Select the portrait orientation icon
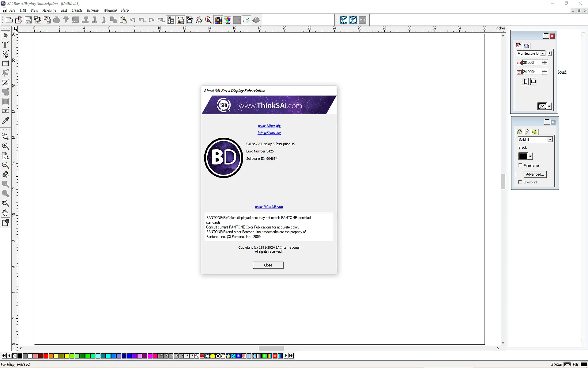588x368 pixels. pos(526,82)
